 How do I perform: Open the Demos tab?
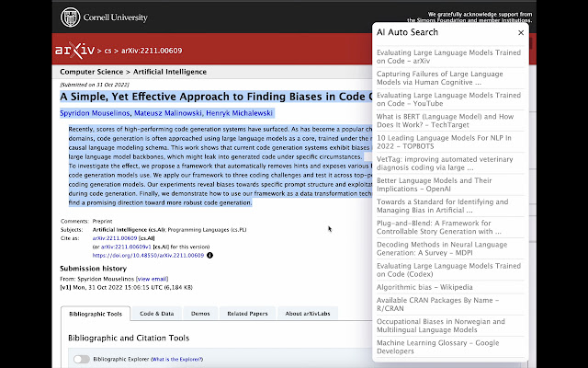(200, 314)
